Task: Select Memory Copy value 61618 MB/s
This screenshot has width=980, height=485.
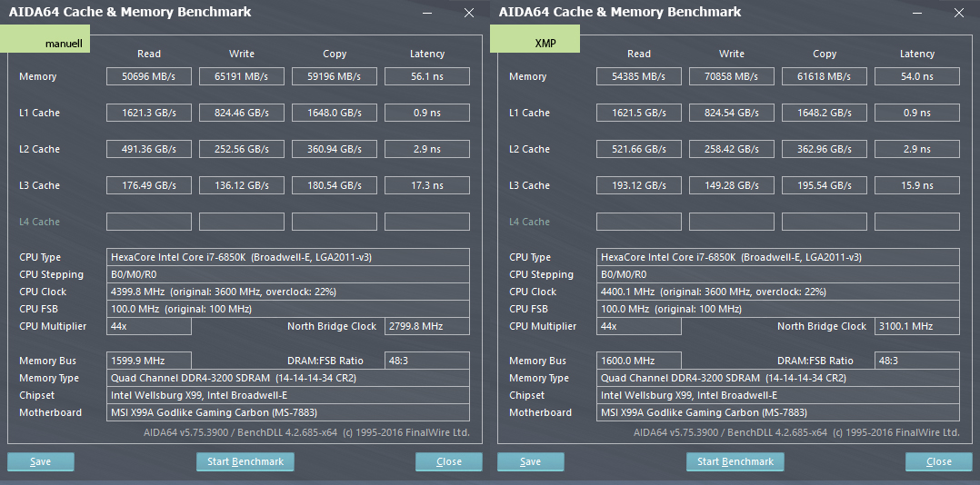Action: point(825,77)
